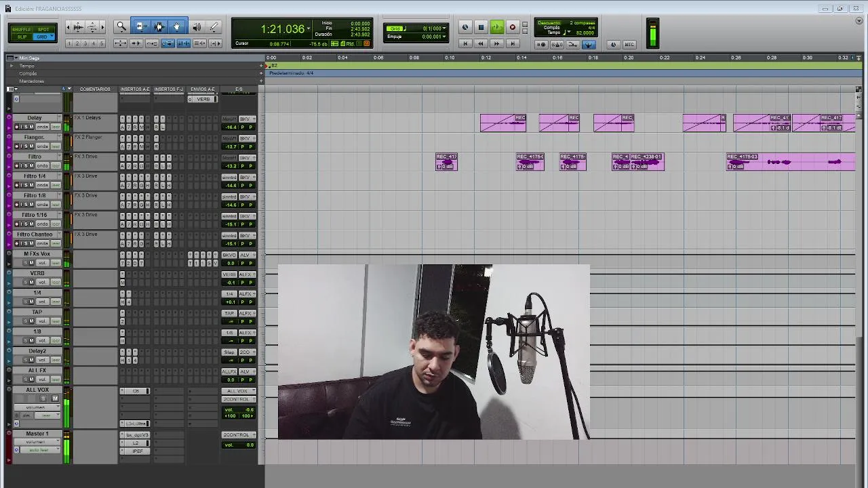The height and width of the screenshot is (488, 868).
Task: Record-enable the Filtro track
Action: pos(17,165)
